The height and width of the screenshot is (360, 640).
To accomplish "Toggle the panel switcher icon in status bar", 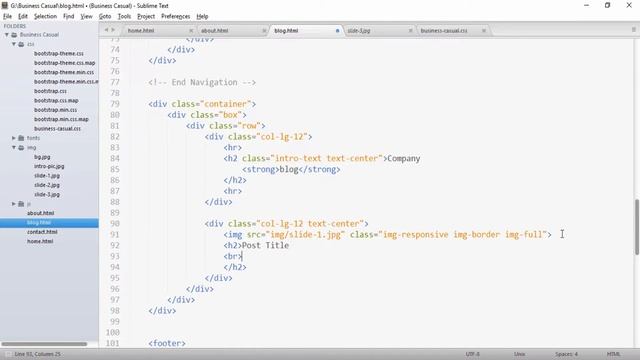I will click(7, 354).
